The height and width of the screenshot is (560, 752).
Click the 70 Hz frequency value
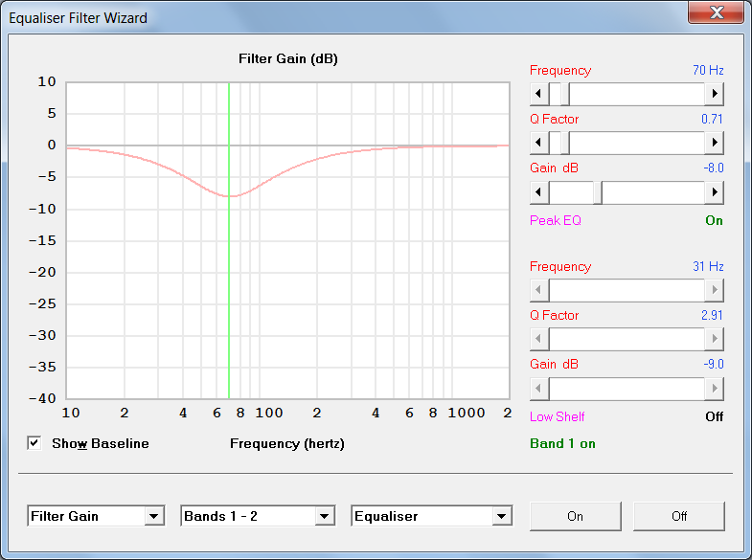pos(708,71)
